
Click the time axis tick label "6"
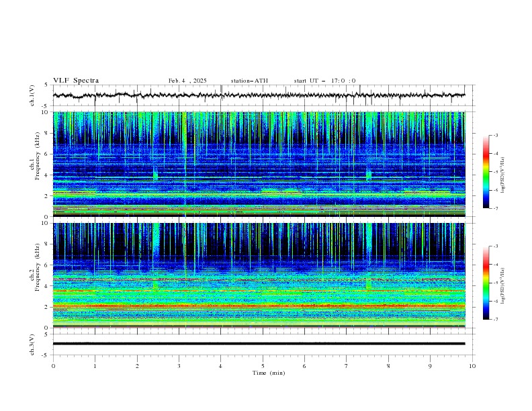[304, 366]
